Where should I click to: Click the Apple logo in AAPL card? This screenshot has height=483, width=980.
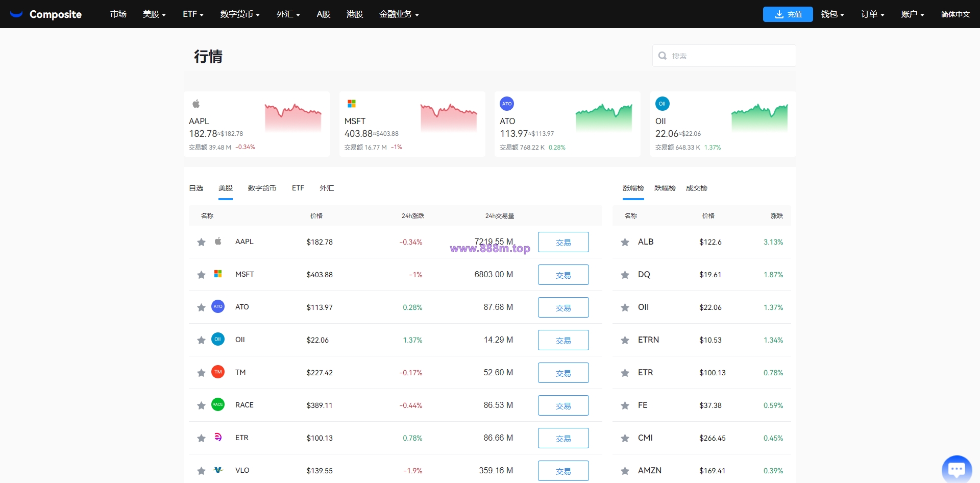196,104
